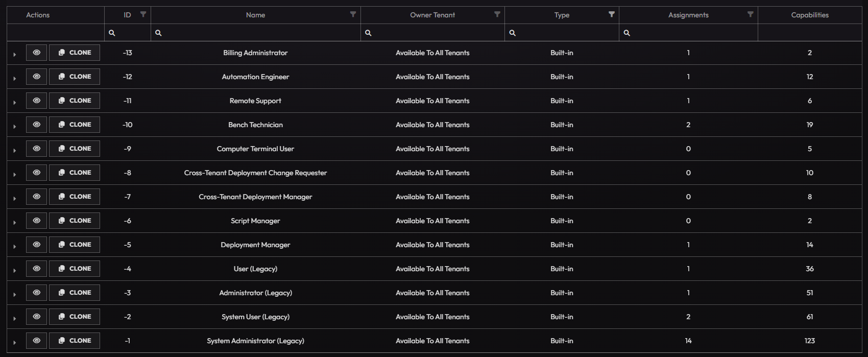Clone the Cross-Tenant Deployment Manager role

pos(75,197)
